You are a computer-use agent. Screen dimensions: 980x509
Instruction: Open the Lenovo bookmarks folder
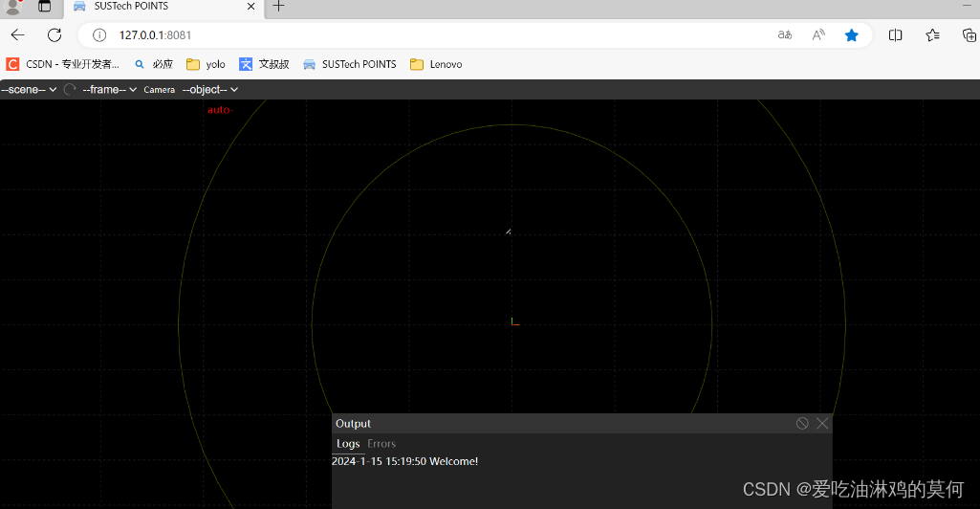point(436,64)
